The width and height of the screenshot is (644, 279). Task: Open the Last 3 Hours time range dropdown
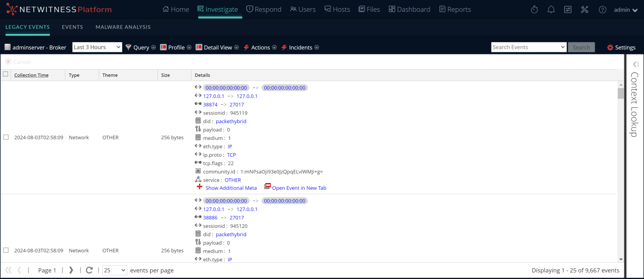(97, 47)
